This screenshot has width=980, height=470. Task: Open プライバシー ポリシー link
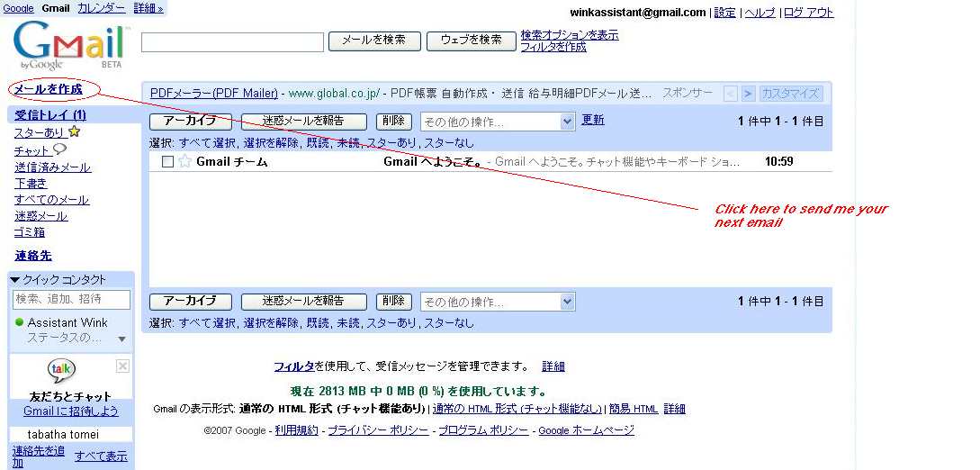[378, 430]
